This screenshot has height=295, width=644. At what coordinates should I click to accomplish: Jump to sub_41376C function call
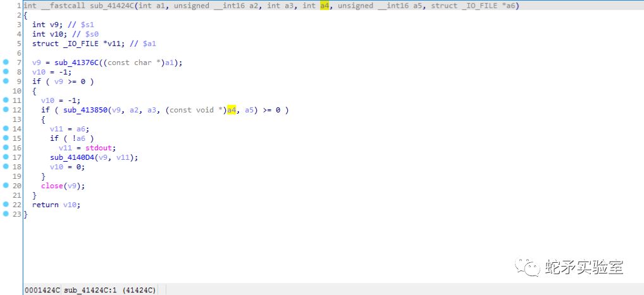[77, 63]
